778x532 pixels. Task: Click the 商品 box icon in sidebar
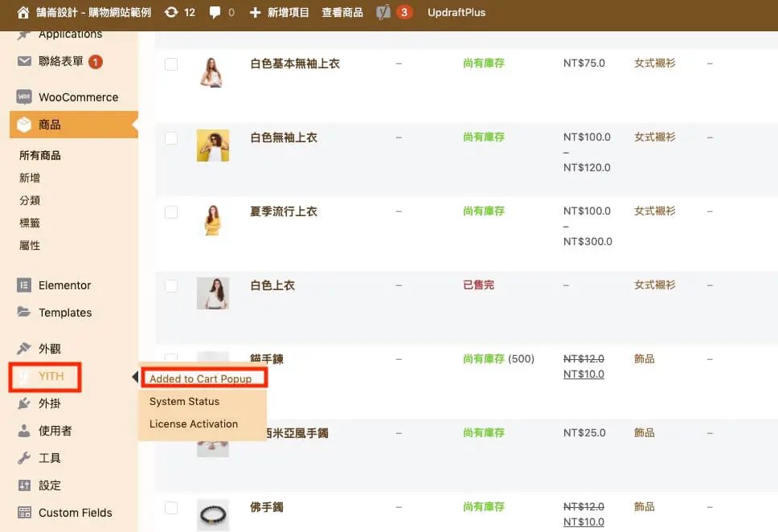(x=24, y=125)
